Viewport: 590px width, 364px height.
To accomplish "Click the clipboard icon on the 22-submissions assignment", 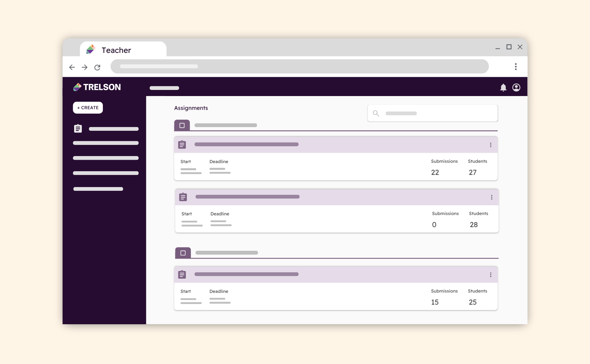I will (182, 145).
